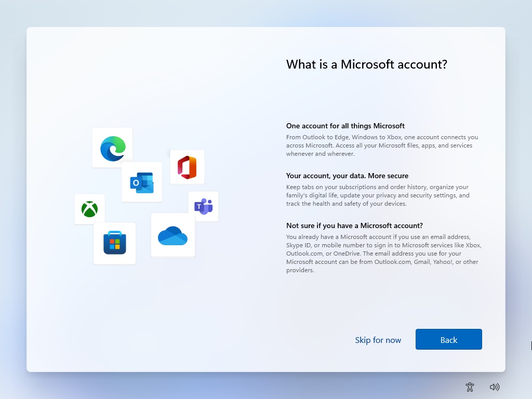The height and width of the screenshot is (399, 532).
Task: Click the Microsoft Store icon
Action: click(x=115, y=243)
